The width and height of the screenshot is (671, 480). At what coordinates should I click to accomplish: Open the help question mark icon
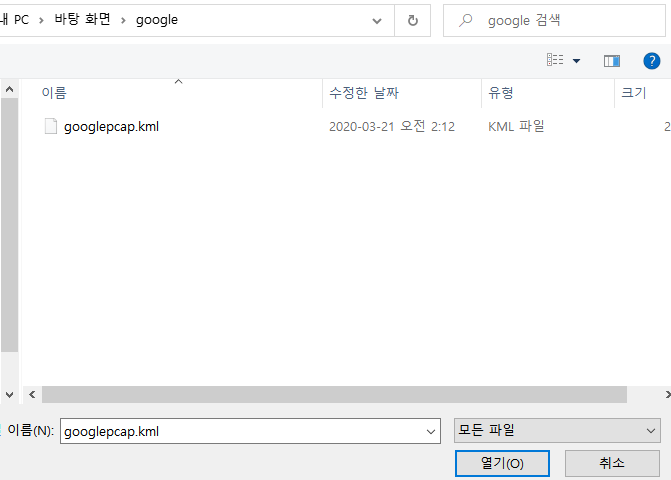point(651,61)
